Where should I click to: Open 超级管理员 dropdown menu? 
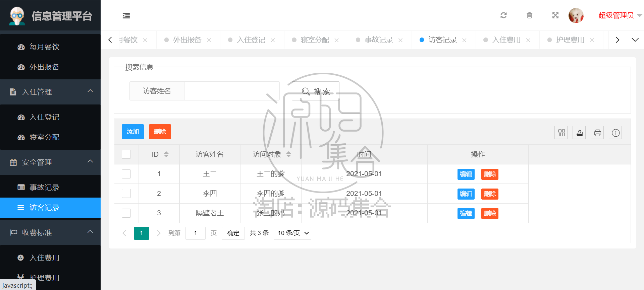click(620, 15)
